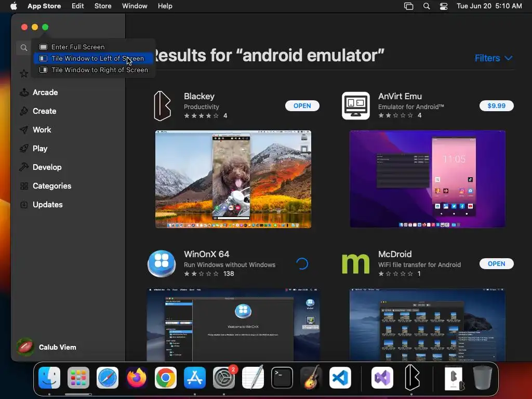Click the Work paper plane icon
This screenshot has width=532, height=399.
24,129
